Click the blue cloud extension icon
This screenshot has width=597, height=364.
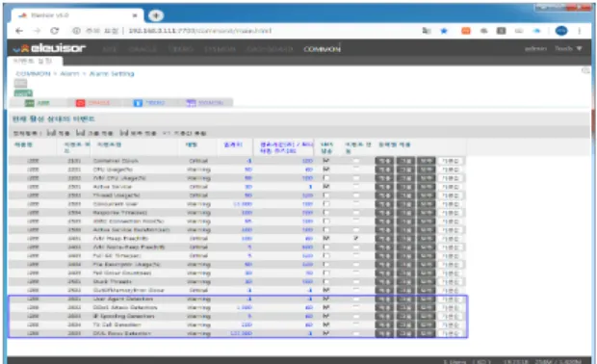pos(537,31)
